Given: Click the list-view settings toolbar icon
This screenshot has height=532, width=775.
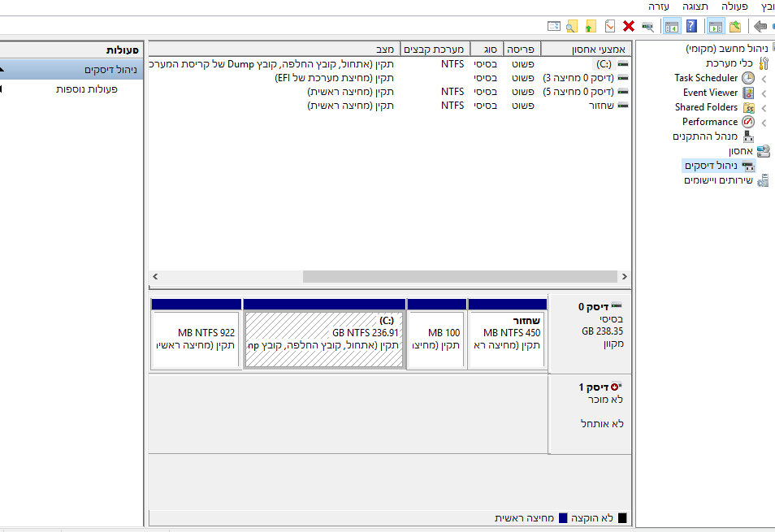Looking at the screenshot, I should pyautogui.click(x=553, y=26).
